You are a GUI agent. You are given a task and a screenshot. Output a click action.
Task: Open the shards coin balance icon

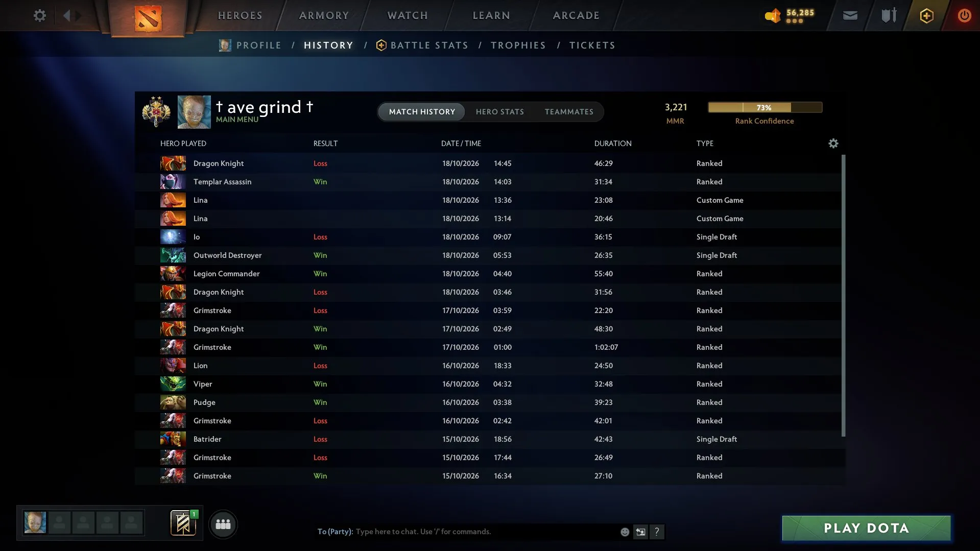(x=773, y=16)
